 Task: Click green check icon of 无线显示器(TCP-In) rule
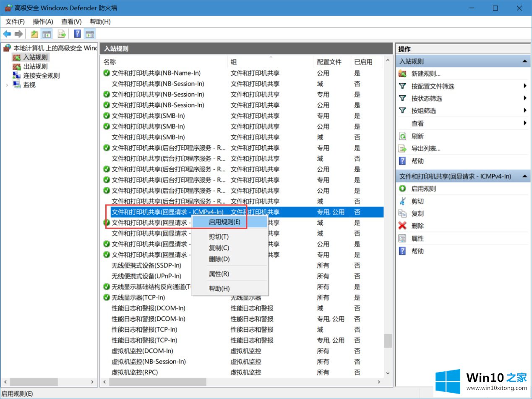point(107,297)
